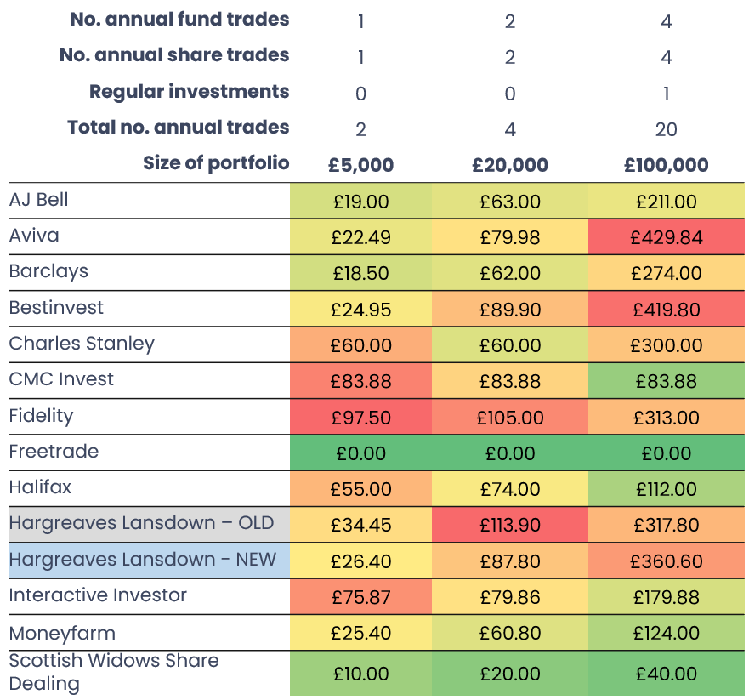Select the £100,000 portfolio column header
Image resolution: width=749 pixels, height=700 pixels.
[x=666, y=165]
